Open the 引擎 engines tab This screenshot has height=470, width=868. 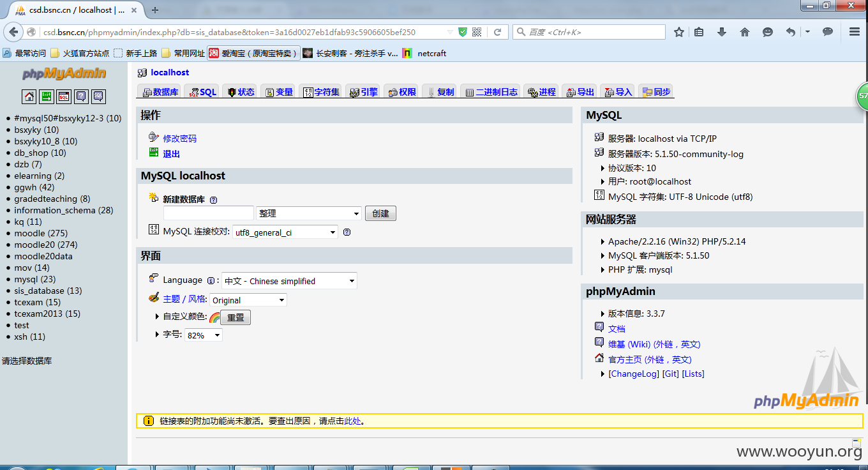pos(363,92)
